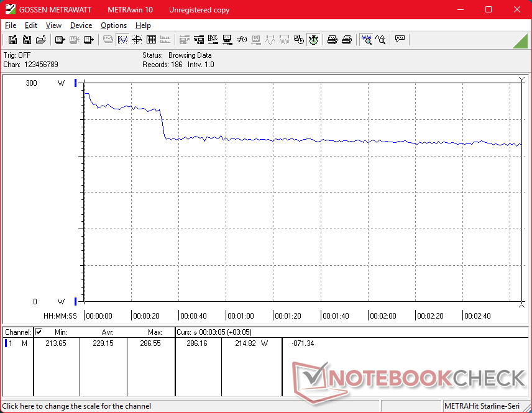Open the data table view icon
The image size is (532, 413).
(x=151, y=40)
